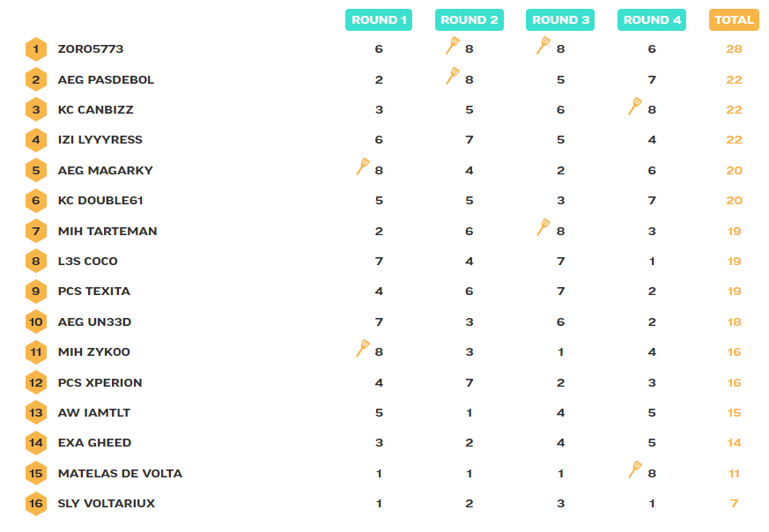Click the orange TOTAL header button

pyautogui.click(x=734, y=20)
